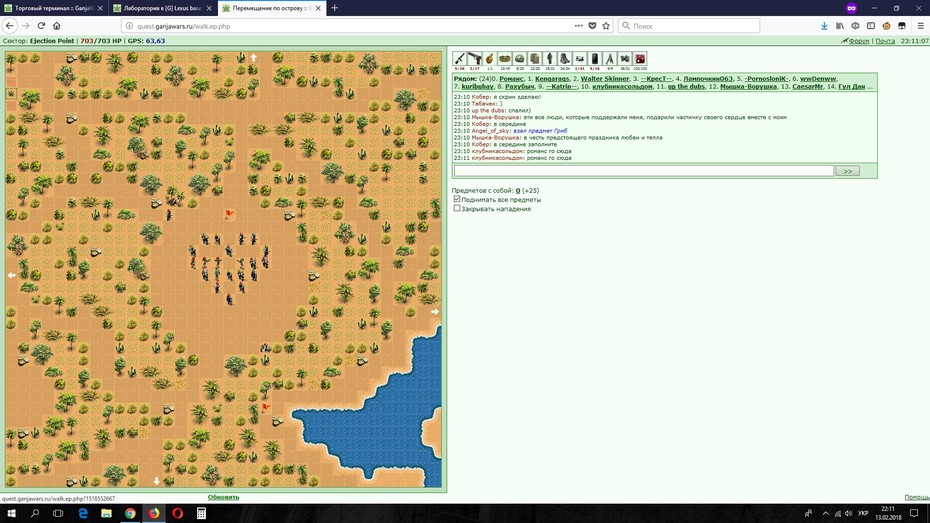Viewport: 930px width, 523px height.
Task: Open the page actions three-dot menu
Action: (578, 25)
